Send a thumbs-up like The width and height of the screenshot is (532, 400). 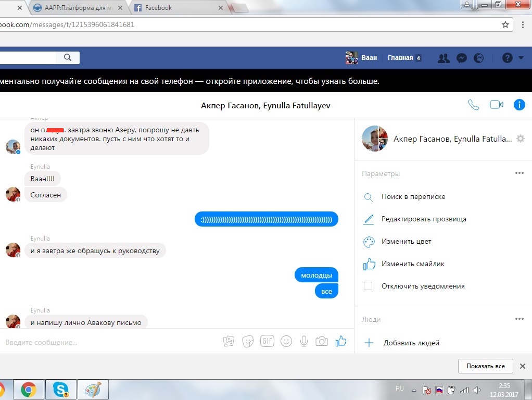(x=340, y=341)
